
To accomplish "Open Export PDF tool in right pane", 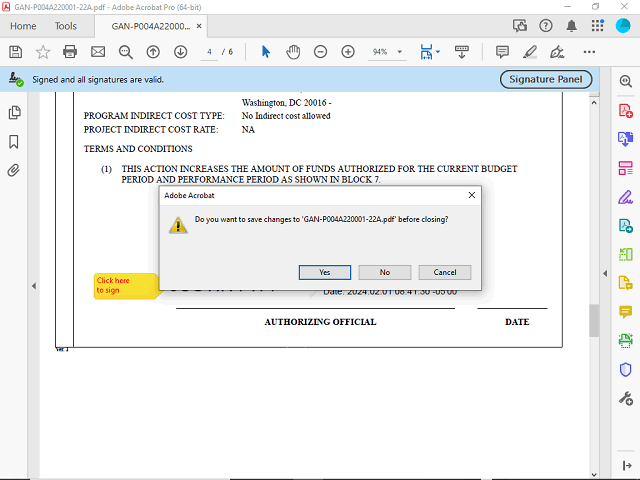I will [x=625, y=139].
